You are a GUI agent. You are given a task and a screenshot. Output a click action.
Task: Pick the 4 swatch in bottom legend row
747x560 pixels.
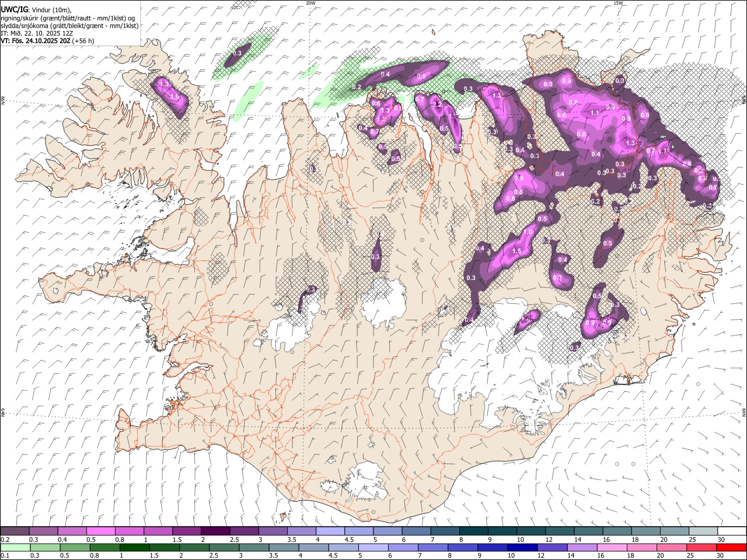[314, 548]
